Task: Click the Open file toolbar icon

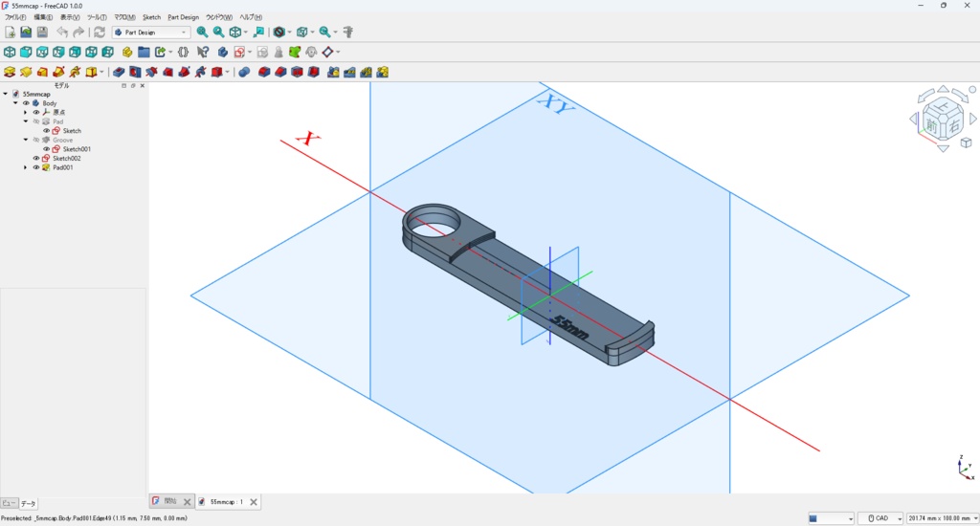Action: coord(26,32)
